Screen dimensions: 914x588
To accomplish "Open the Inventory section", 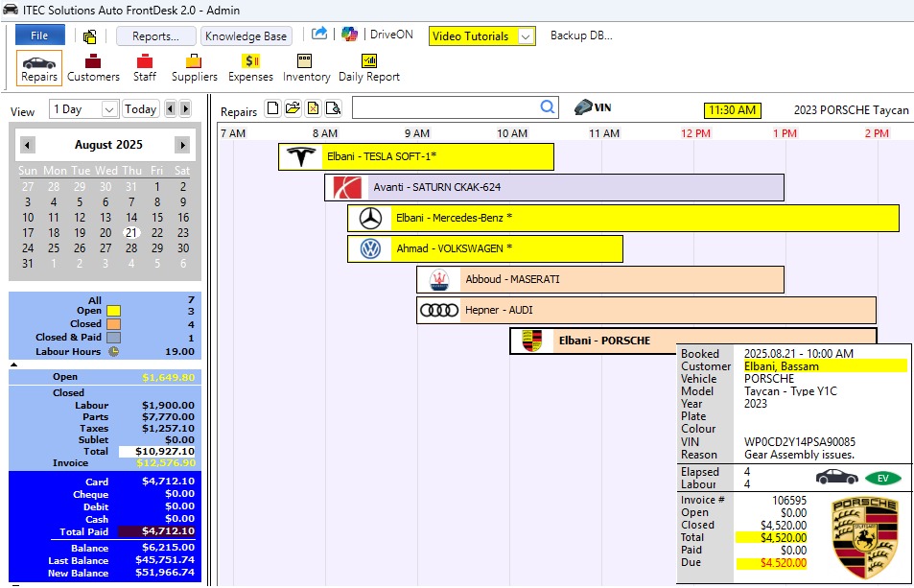I will pos(306,68).
